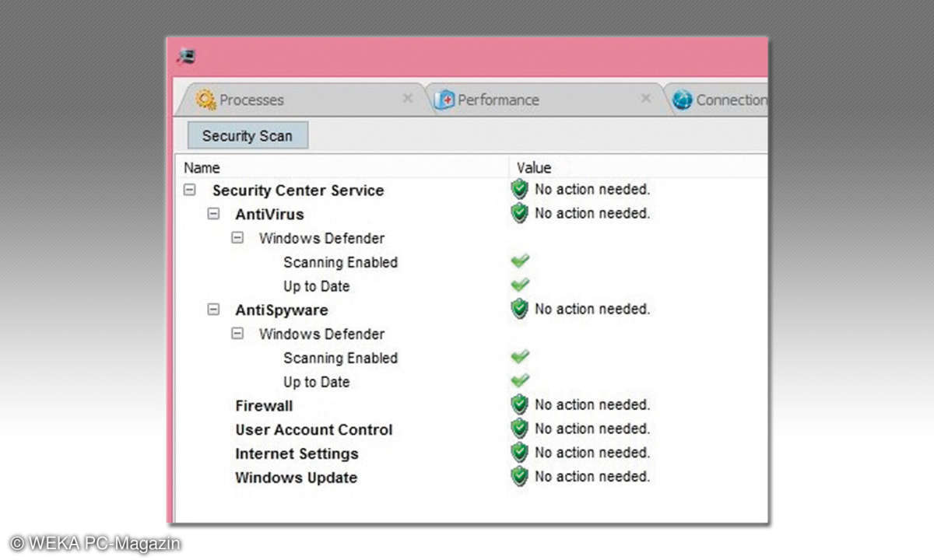
Task: Click the shield icon for Security Center Service
Action: 519,189
